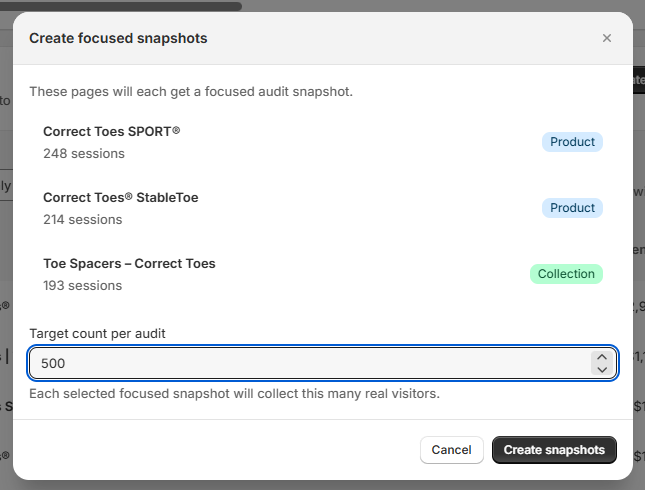Close the Create focused snapshots dialog
The image size is (645, 490).
click(607, 38)
